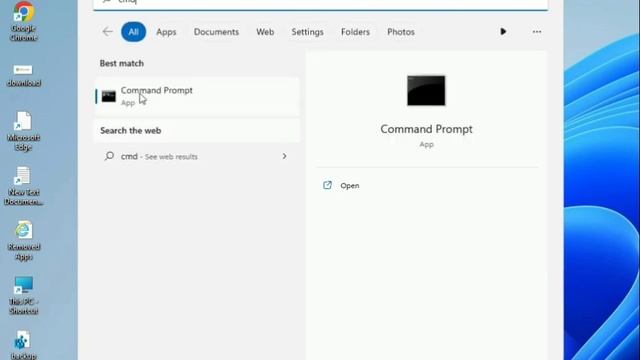This screenshot has height=360, width=640.
Task: Switch to the Settings filter tab
Action: click(x=307, y=32)
